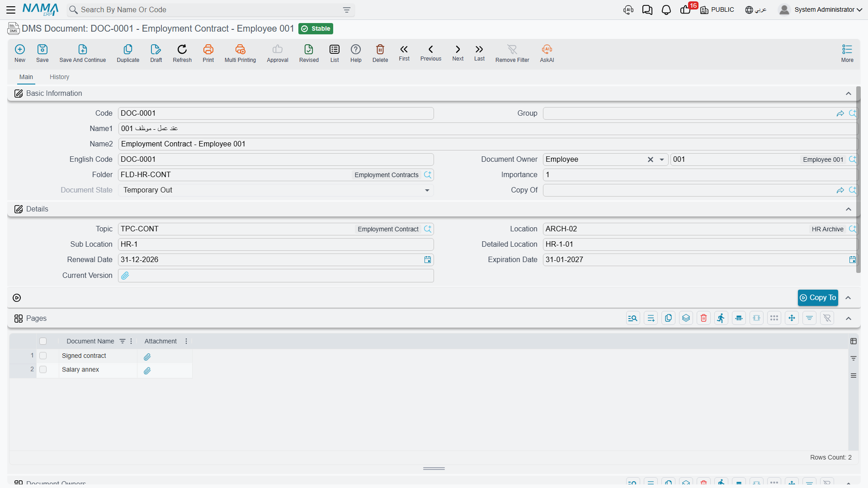
Task: Click the Search By Name Or Code field
Action: point(210,10)
